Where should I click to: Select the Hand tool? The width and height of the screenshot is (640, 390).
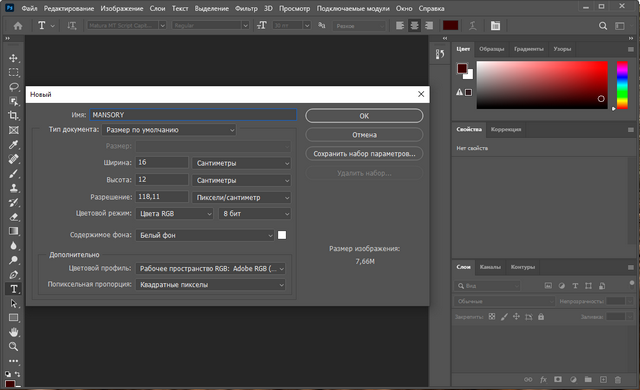pos(13,332)
